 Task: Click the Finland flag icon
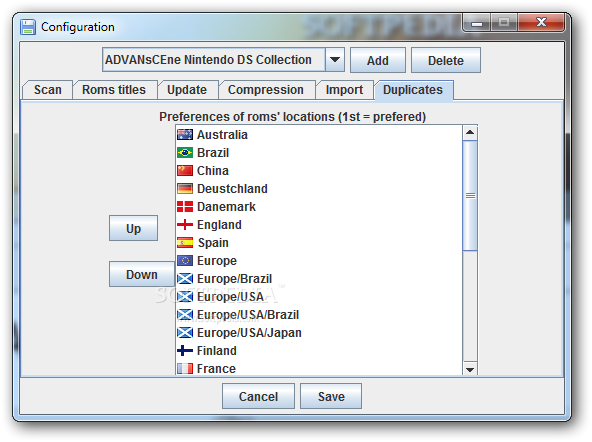(185, 351)
